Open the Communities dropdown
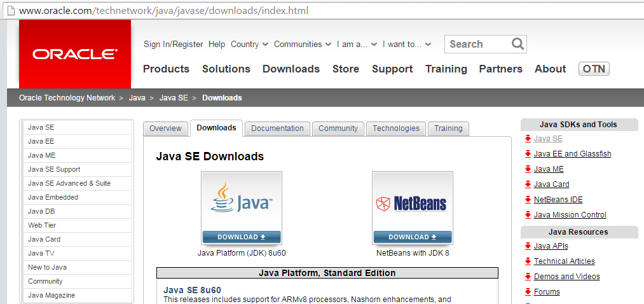Screen dimensions: 644x304 point(303,44)
